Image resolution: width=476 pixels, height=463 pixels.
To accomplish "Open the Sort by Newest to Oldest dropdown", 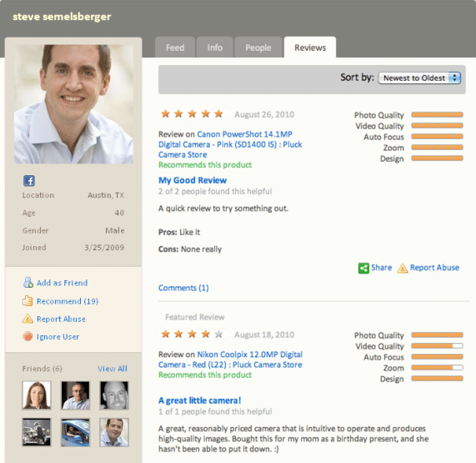I will 419,78.
